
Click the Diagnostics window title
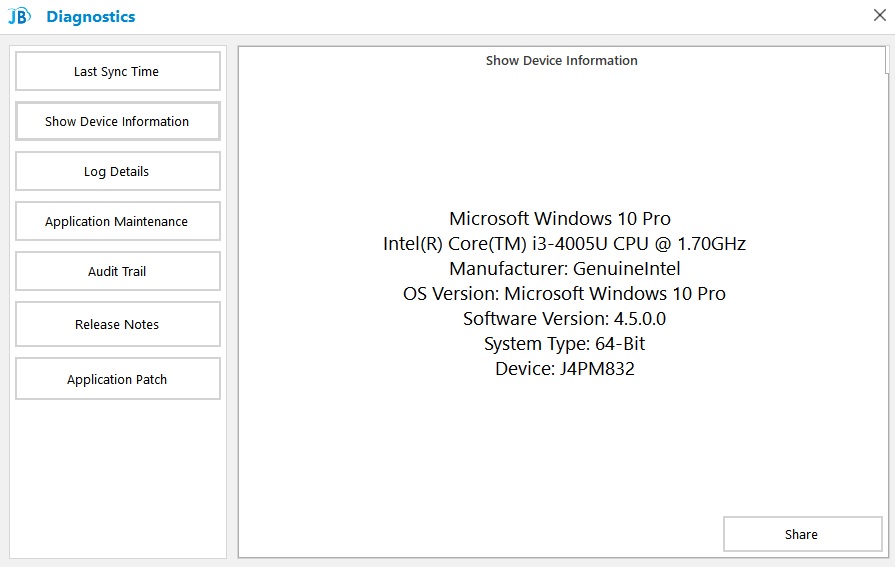(x=91, y=17)
